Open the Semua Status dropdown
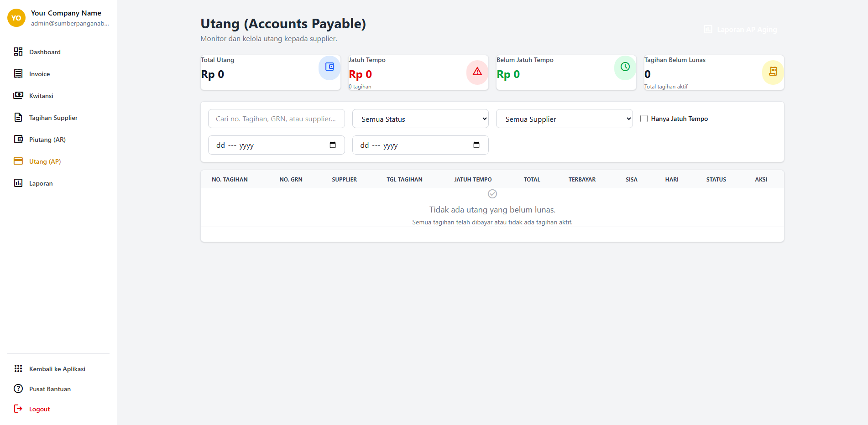This screenshot has height=425, width=868. (x=420, y=119)
